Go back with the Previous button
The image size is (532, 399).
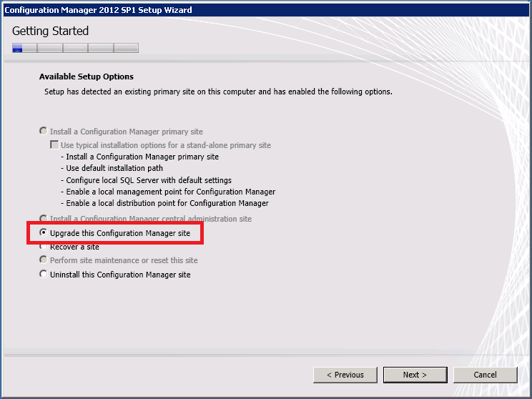click(345, 375)
